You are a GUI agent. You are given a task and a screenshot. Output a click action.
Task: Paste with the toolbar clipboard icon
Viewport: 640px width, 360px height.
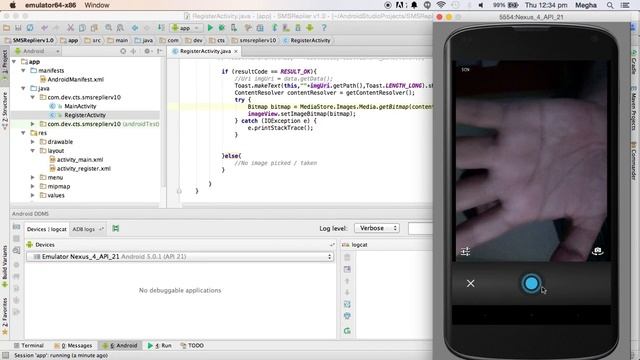tap(94, 28)
